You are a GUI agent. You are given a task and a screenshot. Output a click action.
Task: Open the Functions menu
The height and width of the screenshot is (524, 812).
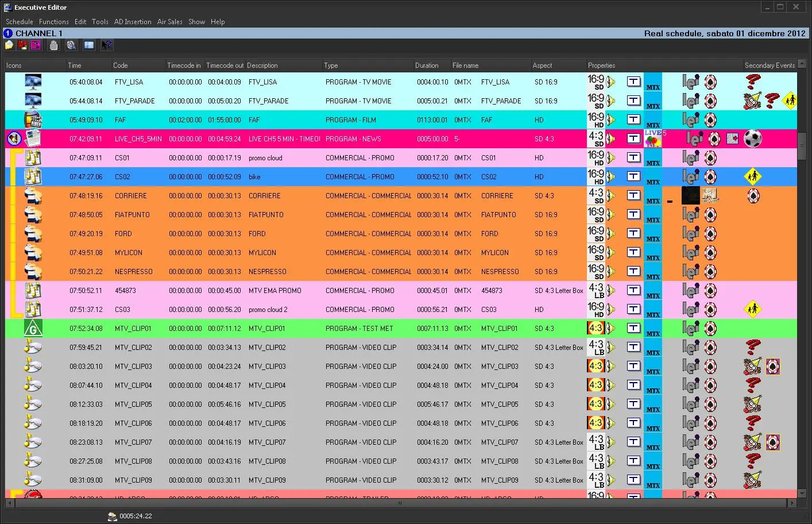click(54, 22)
